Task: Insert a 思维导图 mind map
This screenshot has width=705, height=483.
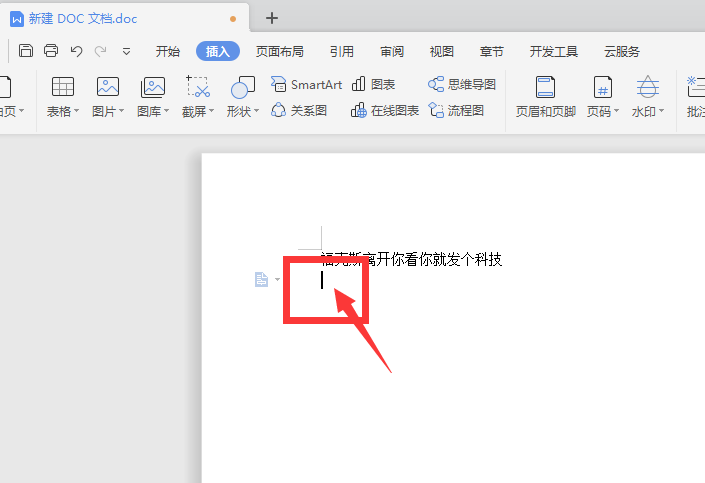Action: [462, 85]
